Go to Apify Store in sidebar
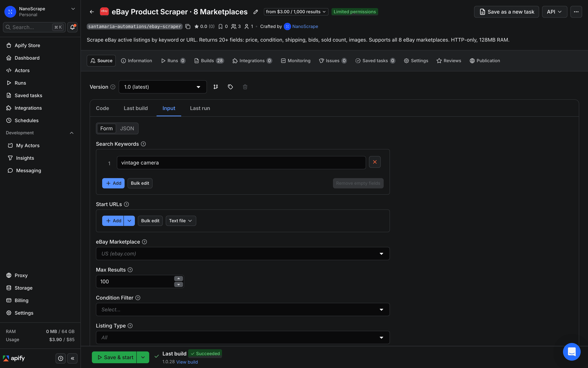Screen dimensions: 588x368 tap(27, 45)
